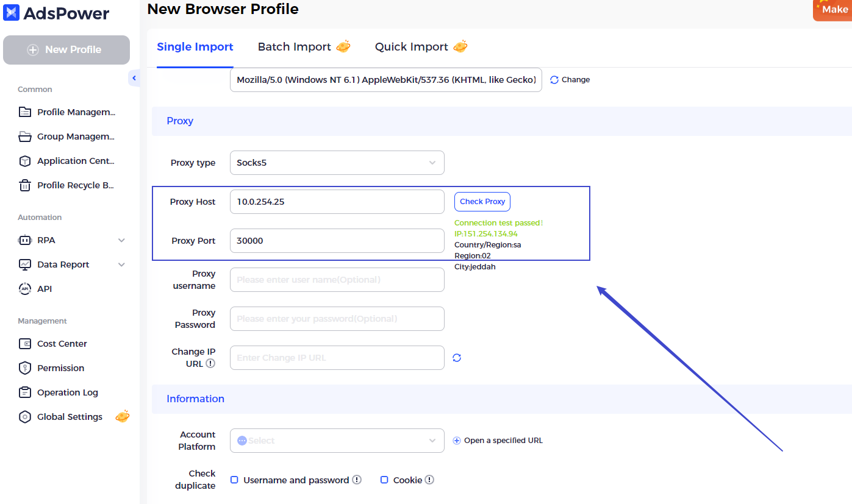The image size is (852, 504).
Task: Switch to the Quick Import tab
Action: point(412,47)
